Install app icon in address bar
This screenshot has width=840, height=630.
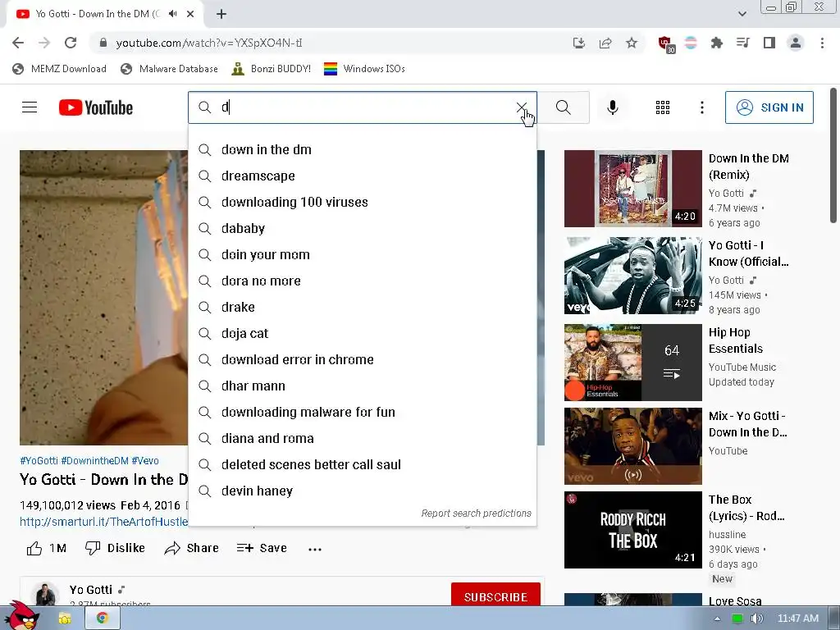[x=578, y=43]
